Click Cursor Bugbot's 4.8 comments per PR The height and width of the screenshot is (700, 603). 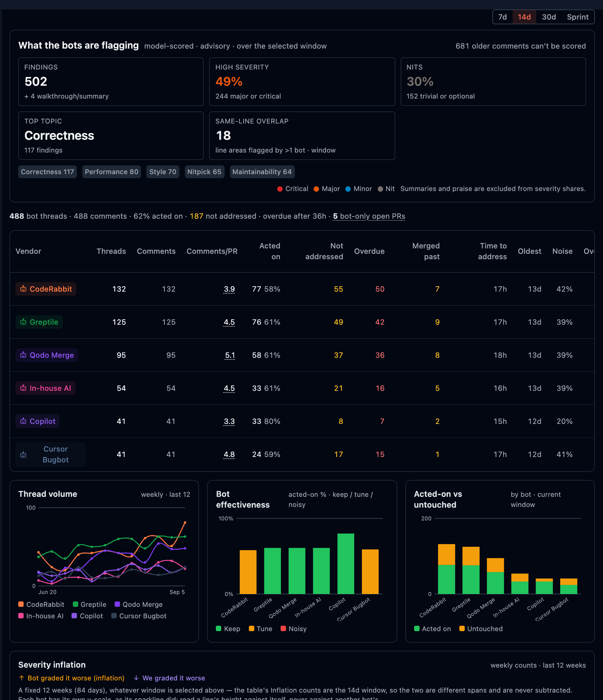pyautogui.click(x=229, y=454)
